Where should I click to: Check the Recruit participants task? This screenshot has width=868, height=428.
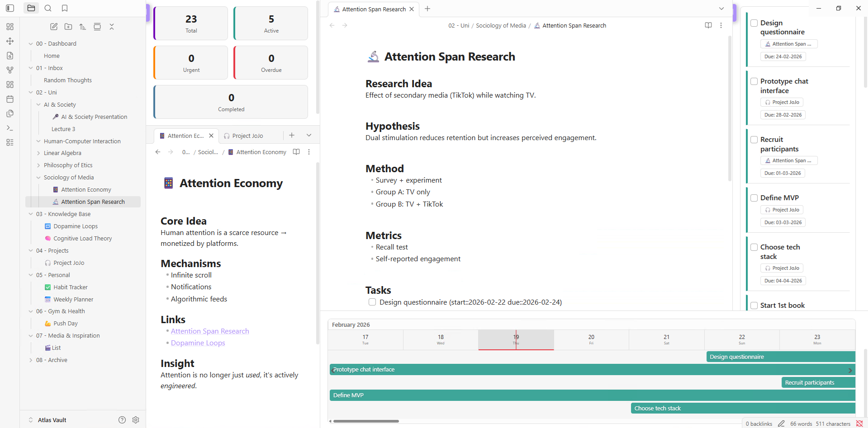754,140
